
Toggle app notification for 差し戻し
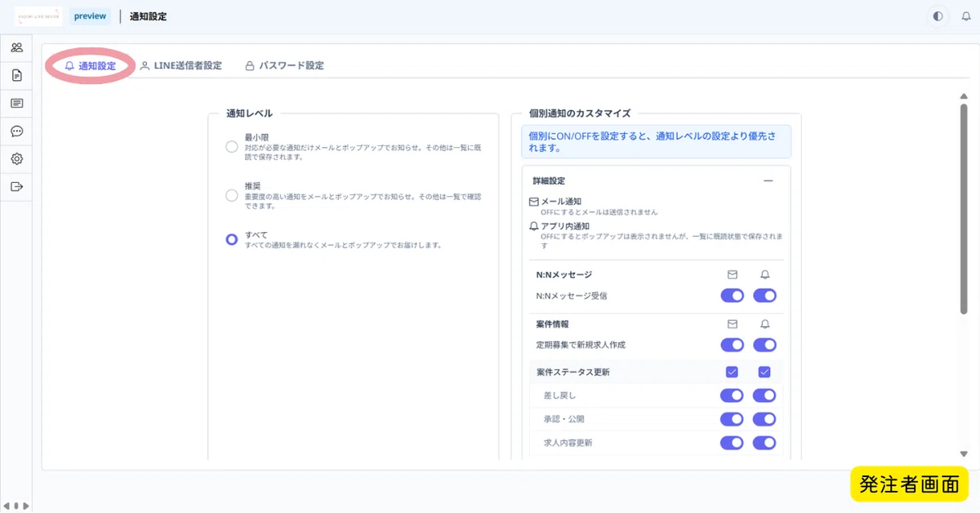coord(764,395)
